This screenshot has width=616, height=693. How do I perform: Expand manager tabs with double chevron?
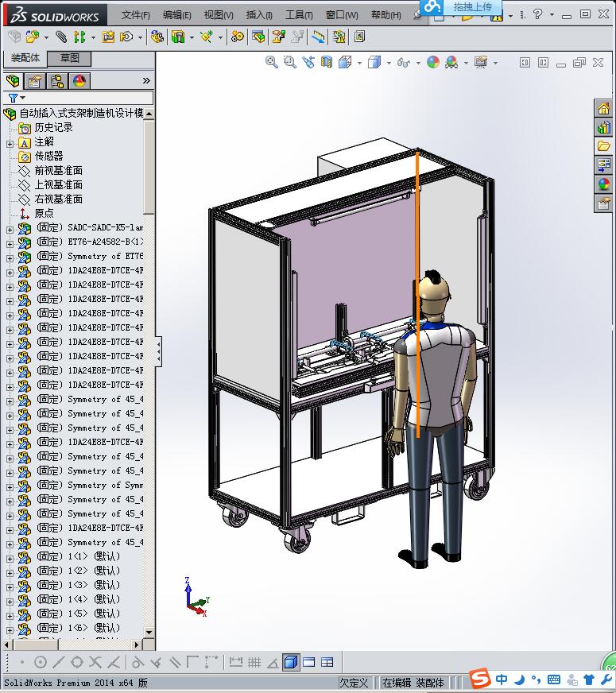pyautogui.click(x=146, y=80)
